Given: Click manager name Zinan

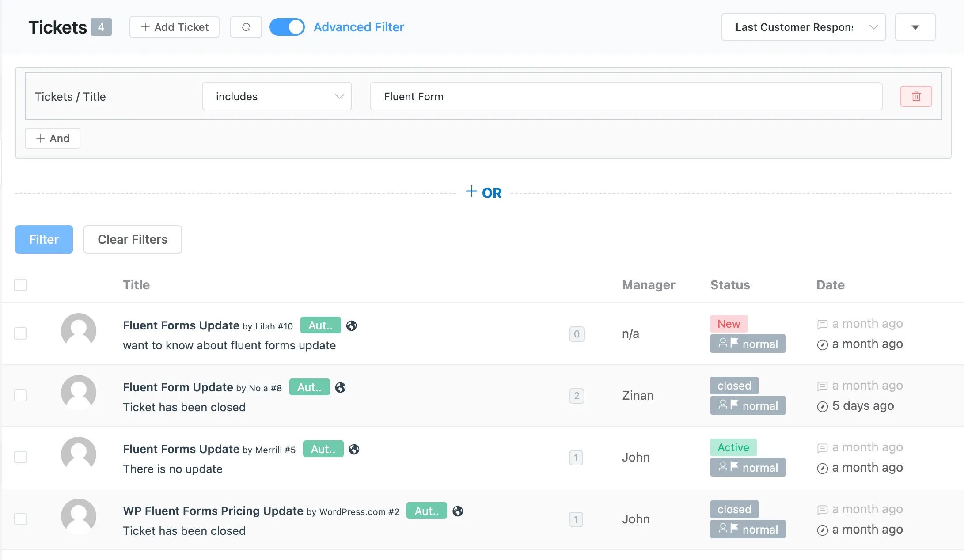Looking at the screenshot, I should pyautogui.click(x=638, y=395).
